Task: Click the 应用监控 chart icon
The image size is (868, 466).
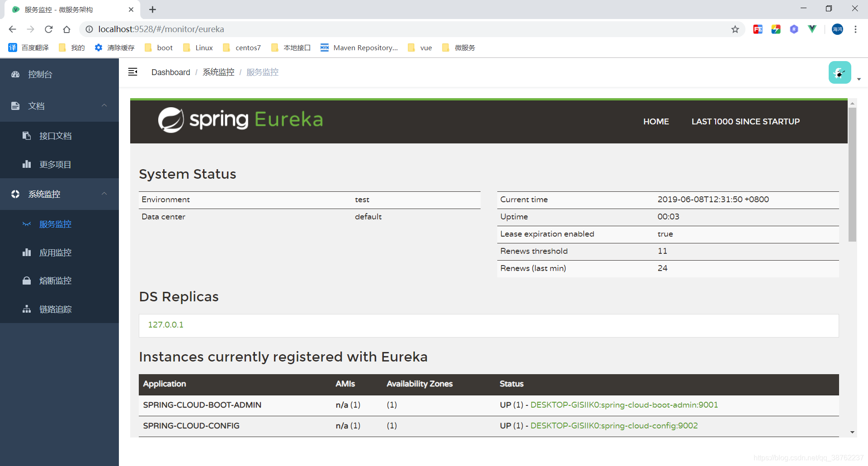Action: click(27, 252)
